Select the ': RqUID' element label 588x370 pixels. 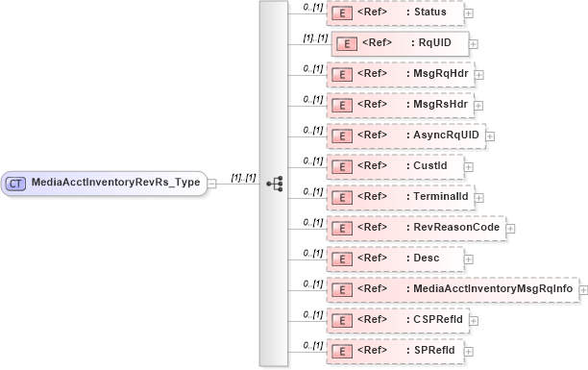[x=431, y=43]
